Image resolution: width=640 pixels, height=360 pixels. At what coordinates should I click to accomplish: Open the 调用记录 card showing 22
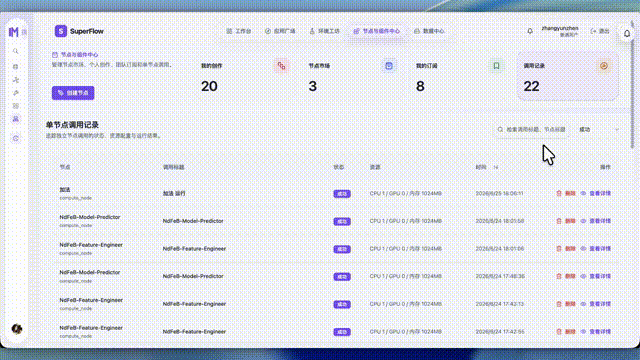(567, 76)
